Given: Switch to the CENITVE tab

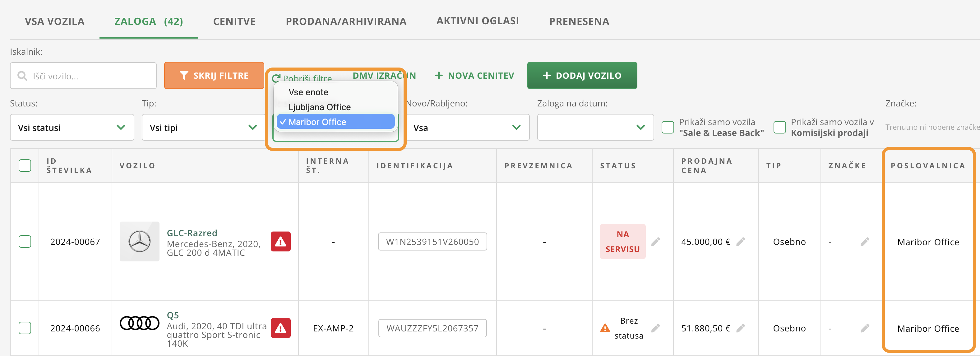Looking at the screenshot, I should coord(234,21).
